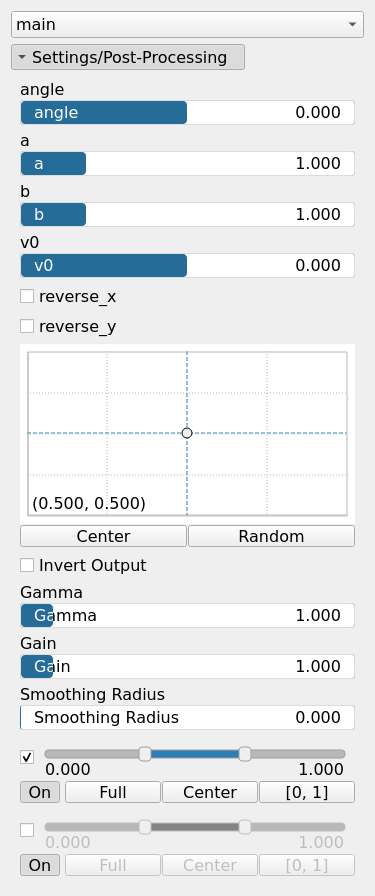Click the Random position button
Image resolution: width=375 pixels, height=896 pixels.
(272, 536)
